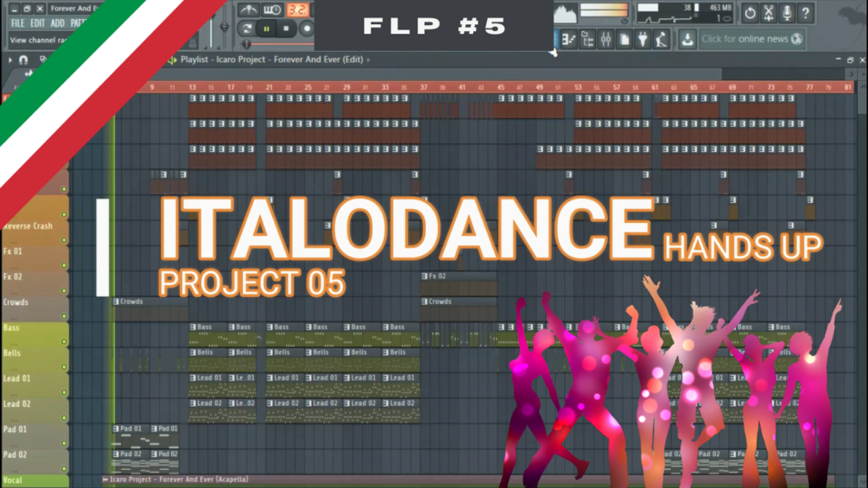Open the playlist options menu arrow
868x488 pixels.
[x=10, y=60]
